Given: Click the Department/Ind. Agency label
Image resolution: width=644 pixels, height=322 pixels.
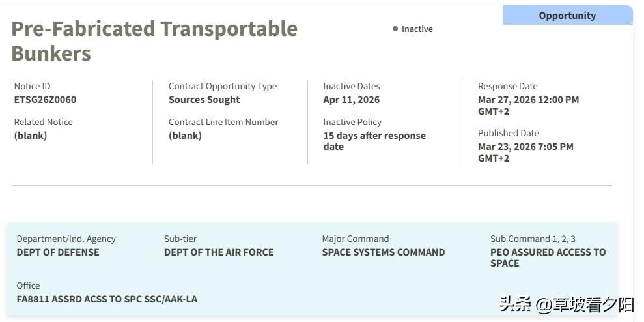Looking at the screenshot, I should (66, 239).
